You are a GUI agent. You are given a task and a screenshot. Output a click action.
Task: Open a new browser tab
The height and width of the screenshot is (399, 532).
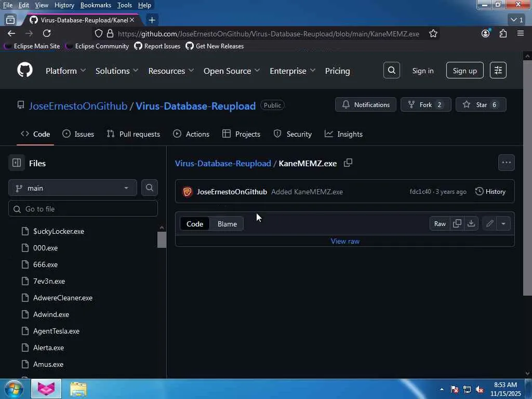click(x=152, y=20)
